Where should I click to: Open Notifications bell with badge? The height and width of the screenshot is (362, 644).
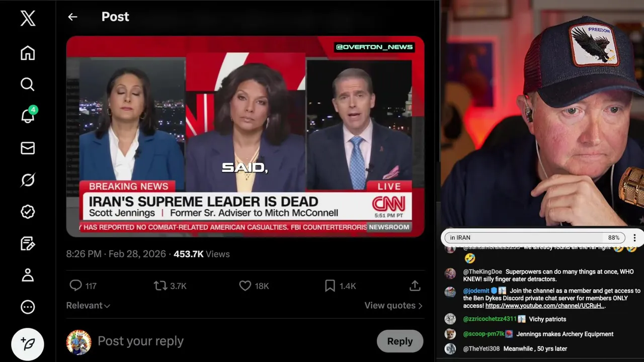(x=28, y=115)
